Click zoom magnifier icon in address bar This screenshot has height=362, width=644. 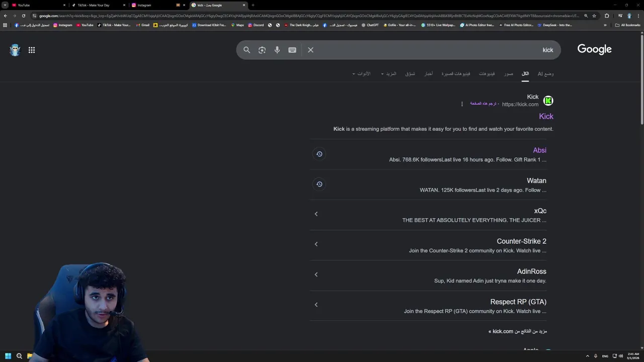pos(586,16)
